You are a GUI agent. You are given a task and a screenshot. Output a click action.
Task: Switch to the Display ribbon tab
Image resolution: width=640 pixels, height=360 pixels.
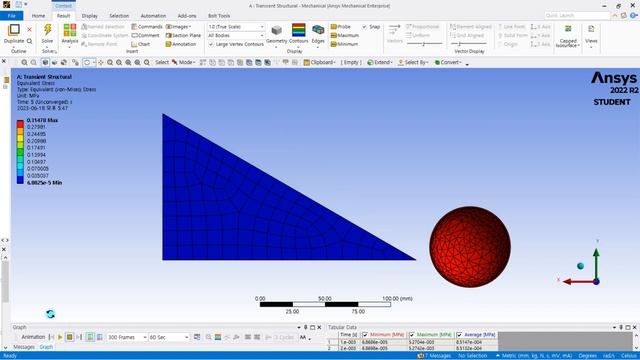(x=89, y=16)
